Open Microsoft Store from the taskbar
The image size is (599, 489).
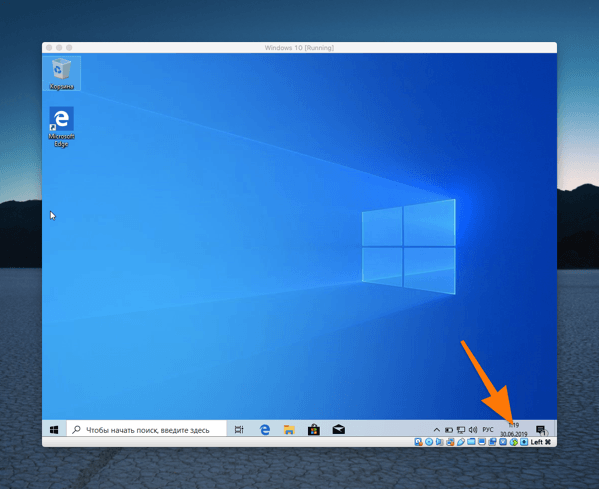click(x=314, y=430)
